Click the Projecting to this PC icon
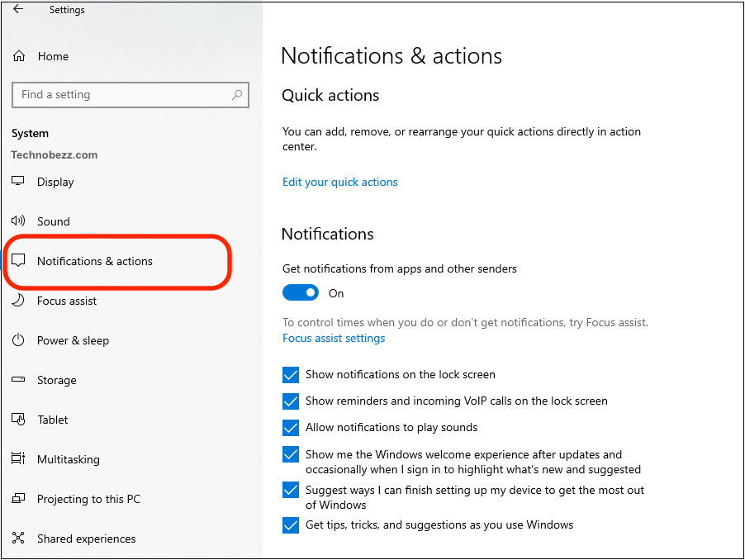The width and height of the screenshot is (745, 560). click(x=18, y=498)
